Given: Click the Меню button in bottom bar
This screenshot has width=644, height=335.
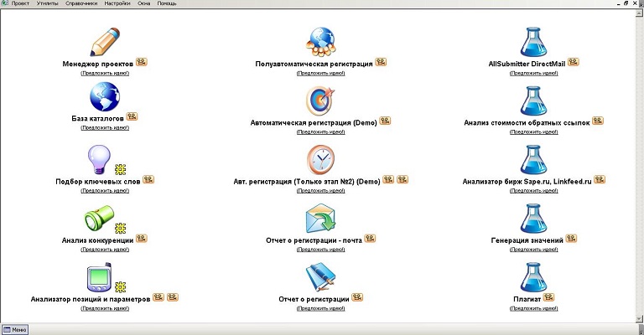Looking at the screenshot, I should pyautogui.click(x=15, y=330).
